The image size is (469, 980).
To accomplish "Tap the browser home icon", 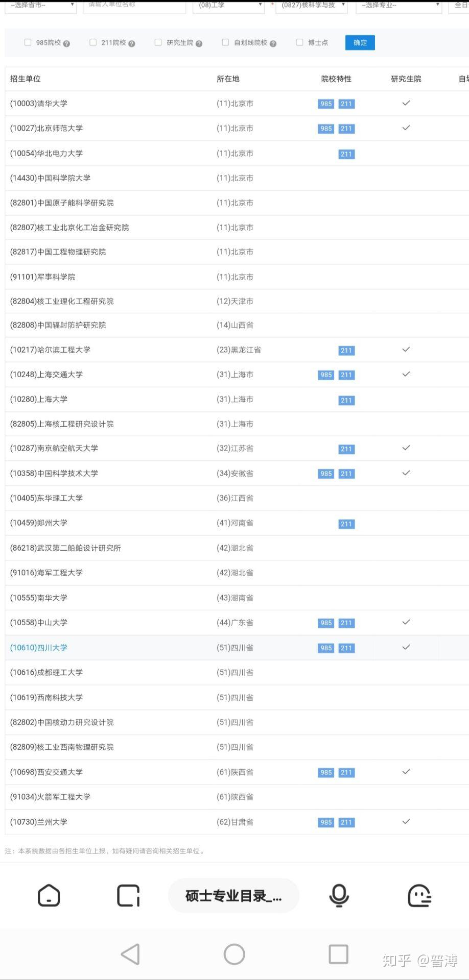I will pyautogui.click(x=49, y=896).
